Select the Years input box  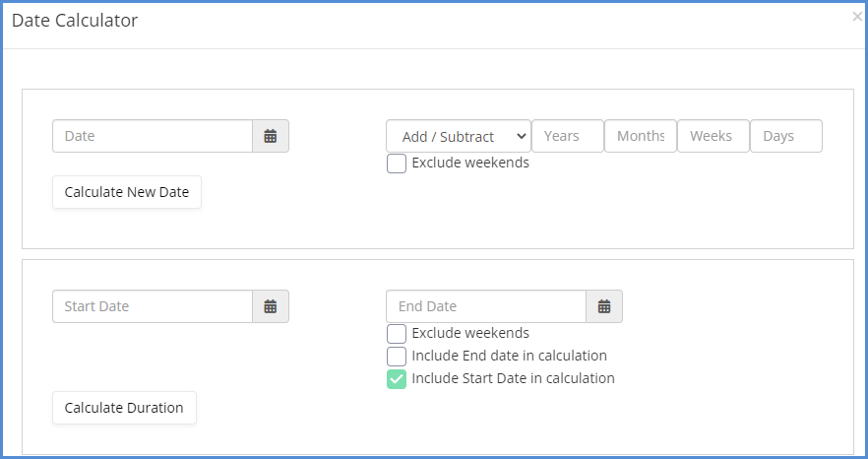point(568,136)
